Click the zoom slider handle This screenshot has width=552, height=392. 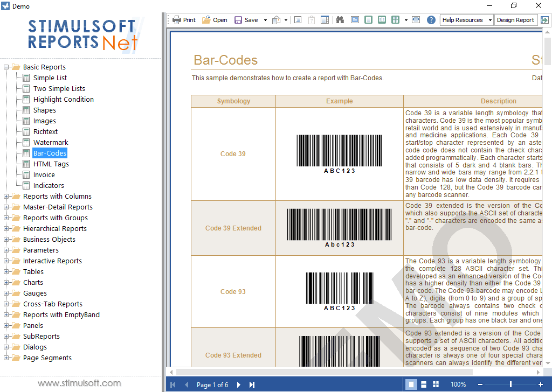(x=510, y=384)
